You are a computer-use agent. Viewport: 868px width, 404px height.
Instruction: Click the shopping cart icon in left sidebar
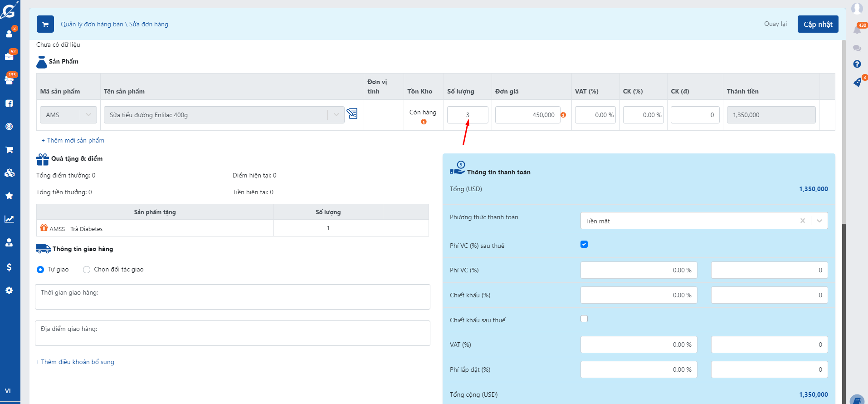pyautogui.click(x=9, y=150)
